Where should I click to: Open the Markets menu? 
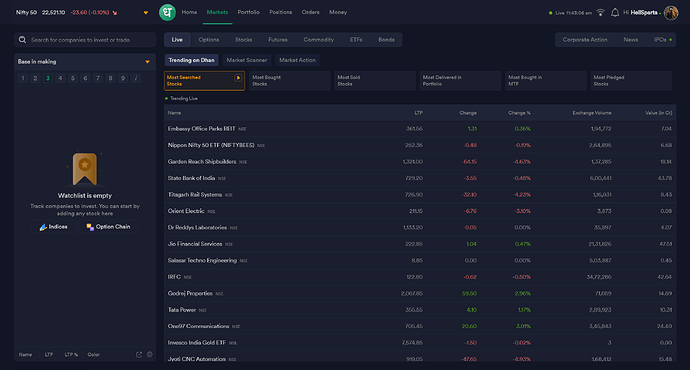[x=217, y=12]
